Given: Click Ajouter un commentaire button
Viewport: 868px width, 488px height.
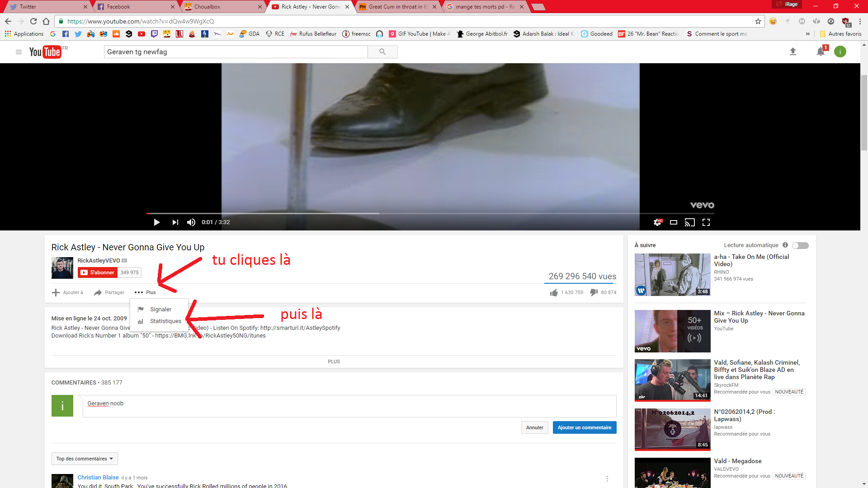Looking at the screenshot, I should tap(584, 427).
